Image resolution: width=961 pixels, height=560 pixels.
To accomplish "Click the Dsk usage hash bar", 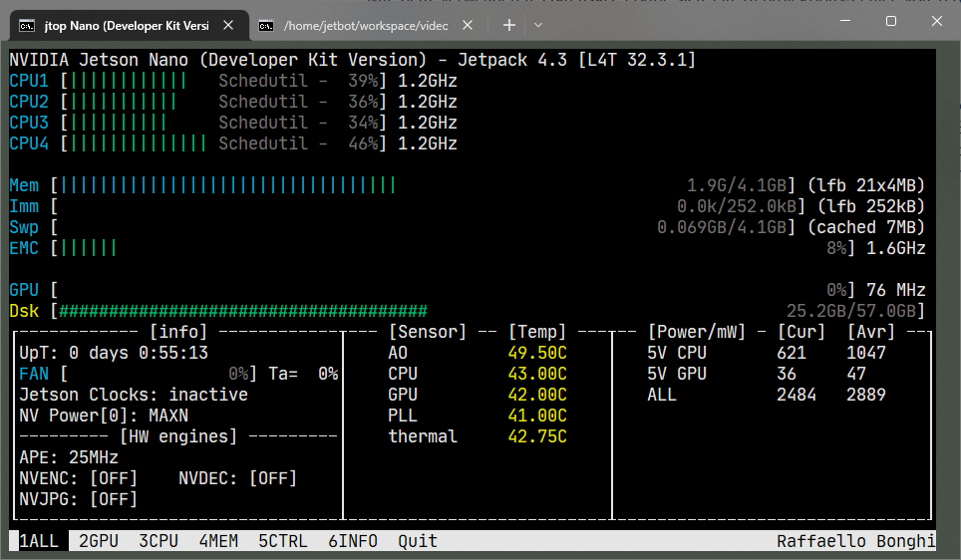I will (x=242, y=311).
